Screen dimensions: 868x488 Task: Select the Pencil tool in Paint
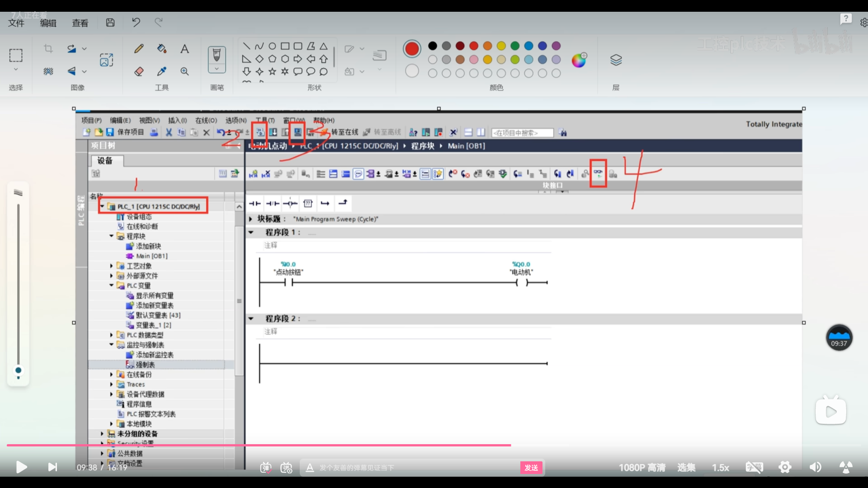click(139, 49)
